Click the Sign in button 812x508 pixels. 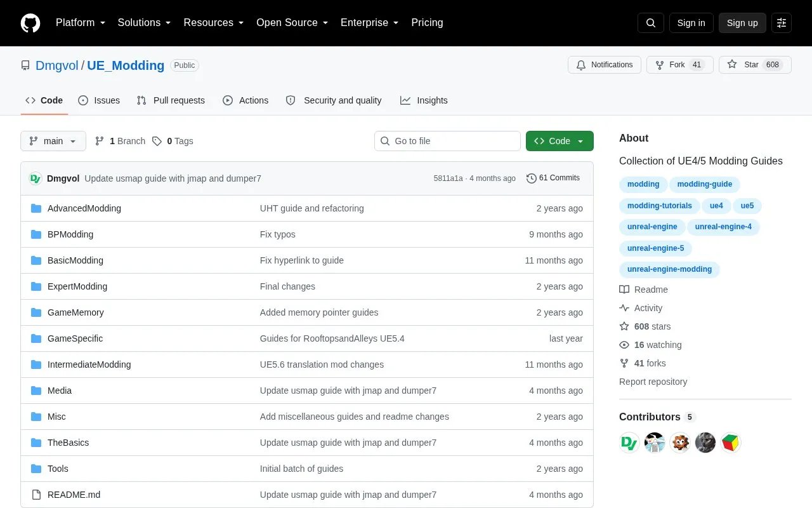coord(691,23)
